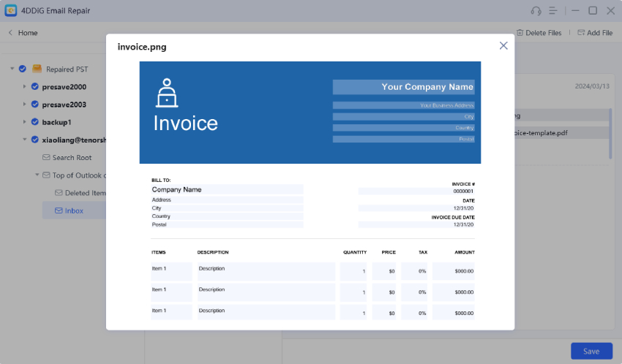Viewport: 622px width, 364px height.
Task: Click the headset support icon
Action: click(536, 11)
